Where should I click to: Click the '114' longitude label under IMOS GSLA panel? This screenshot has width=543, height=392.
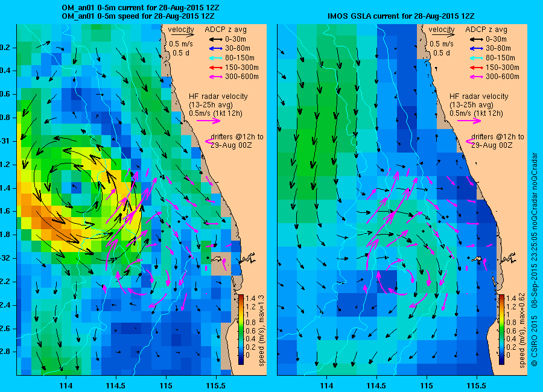point(326,386)
